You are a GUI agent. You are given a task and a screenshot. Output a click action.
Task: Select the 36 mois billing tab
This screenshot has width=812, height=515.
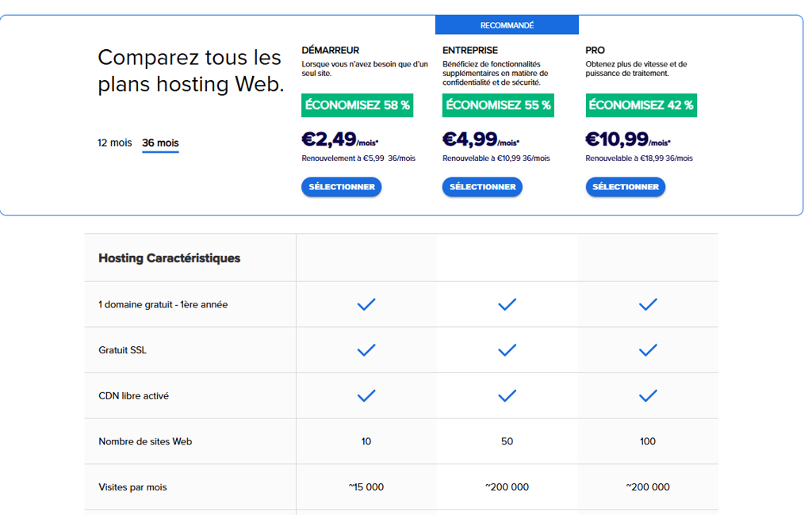(160, 143)
